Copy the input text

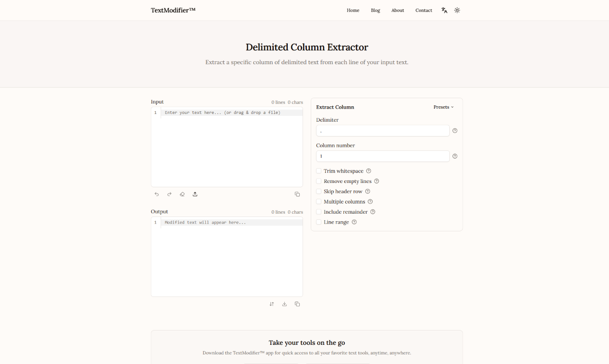pyautogui.click(x=297, y=194)
